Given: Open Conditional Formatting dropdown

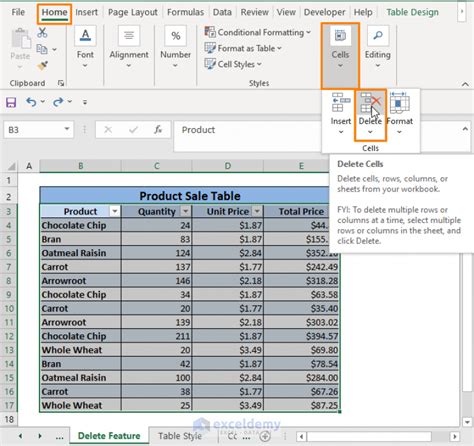Looking at the screenshot, I should pos(257,32).
